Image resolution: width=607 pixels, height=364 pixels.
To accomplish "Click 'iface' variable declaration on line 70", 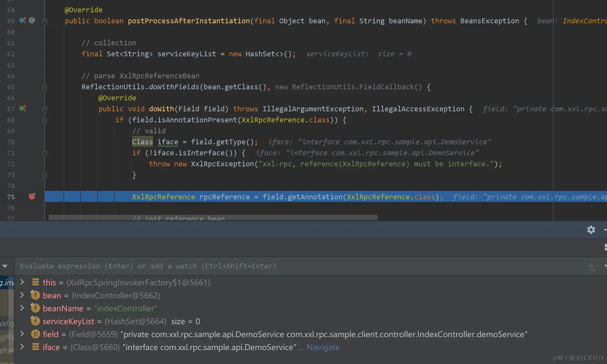I will [168, 142].
